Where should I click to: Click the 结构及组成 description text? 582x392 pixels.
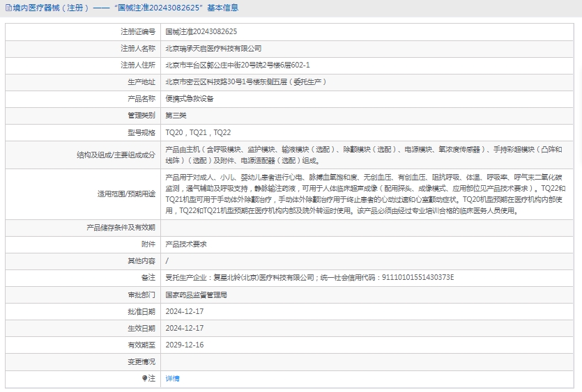362,155
